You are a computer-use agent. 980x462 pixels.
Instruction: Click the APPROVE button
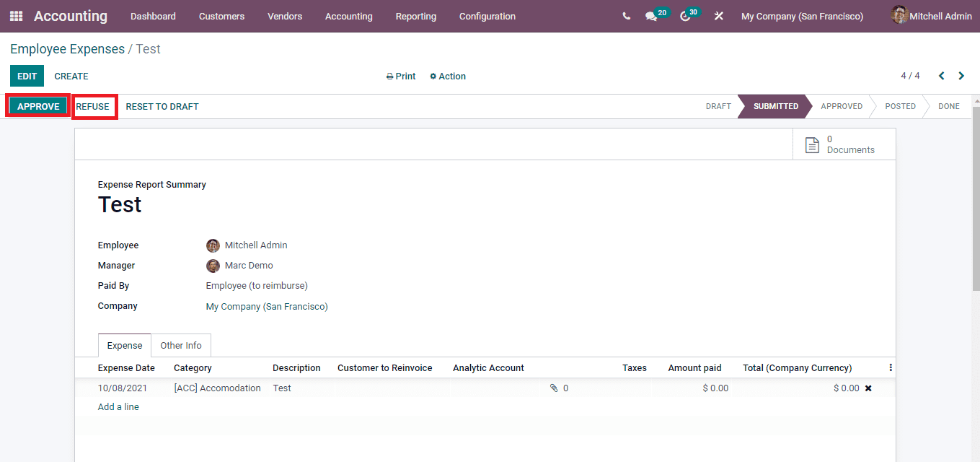tap(37, 106)
